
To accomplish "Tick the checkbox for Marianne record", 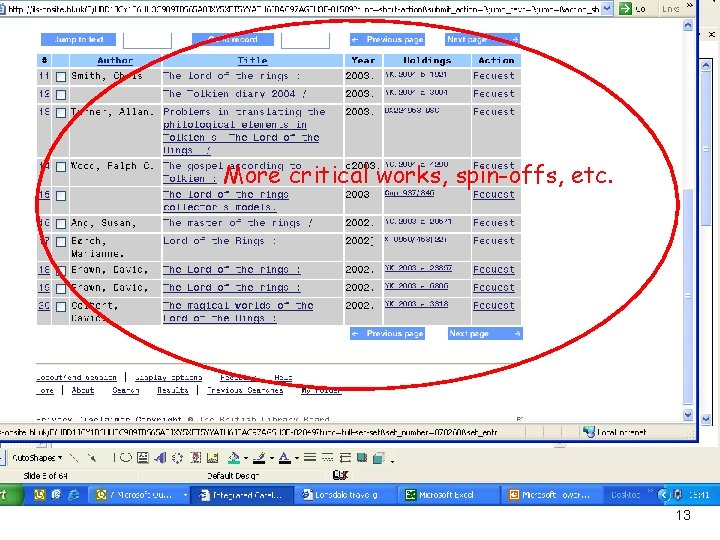I will (x=61, y=242).
